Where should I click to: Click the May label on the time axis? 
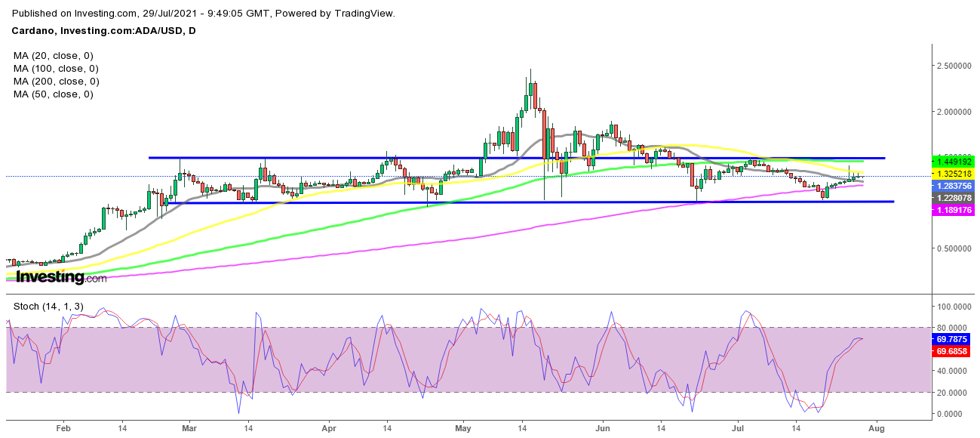coord(464,427)
